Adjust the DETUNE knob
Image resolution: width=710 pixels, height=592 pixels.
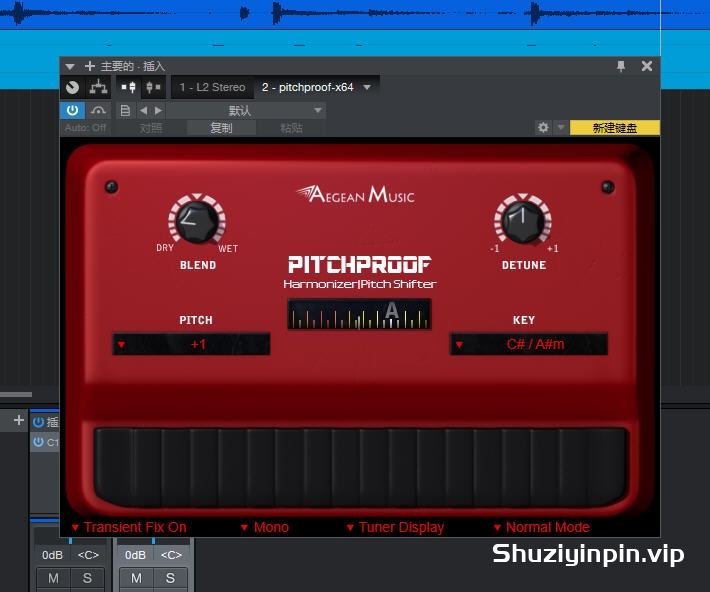point(523,222)
